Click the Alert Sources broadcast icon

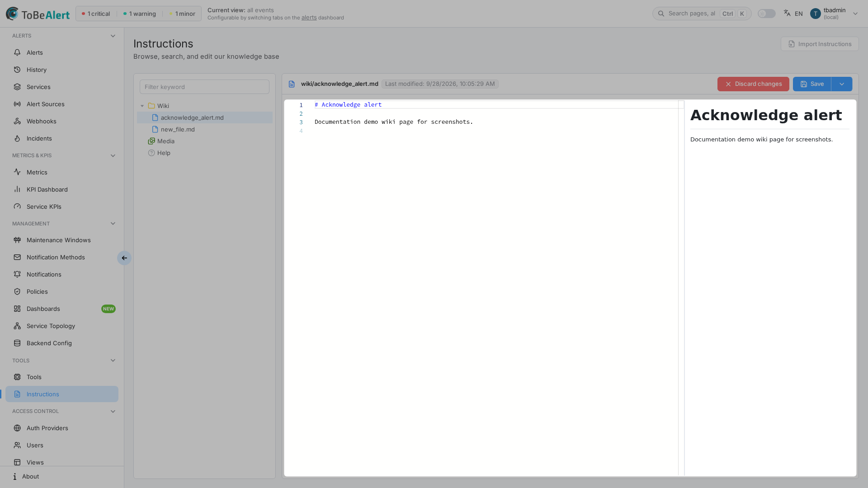[17, 104]
